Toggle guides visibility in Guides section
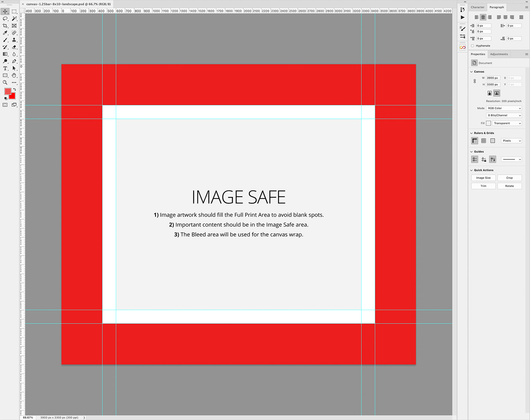This screenshot has height=420, width=530. point(475,159)
